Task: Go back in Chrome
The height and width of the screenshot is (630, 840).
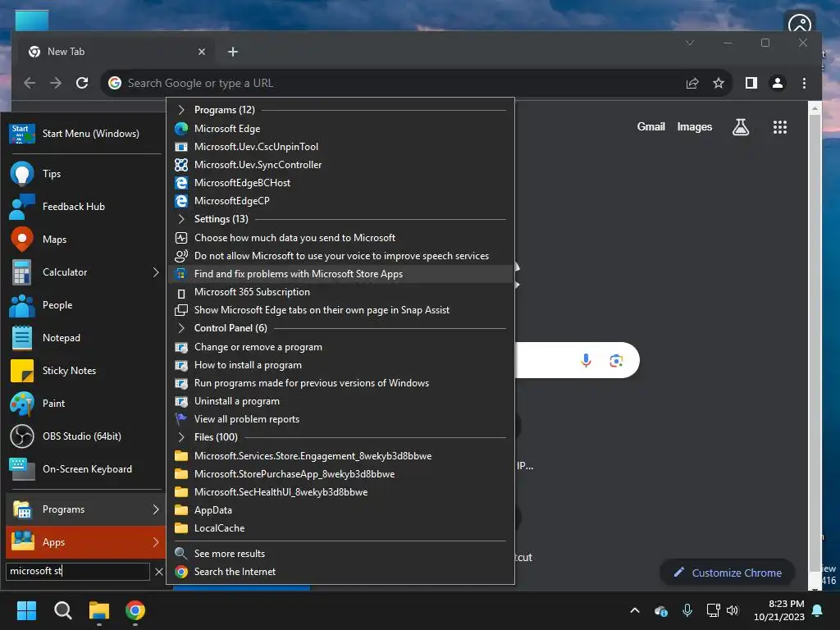Action: [x=30, y=83]
